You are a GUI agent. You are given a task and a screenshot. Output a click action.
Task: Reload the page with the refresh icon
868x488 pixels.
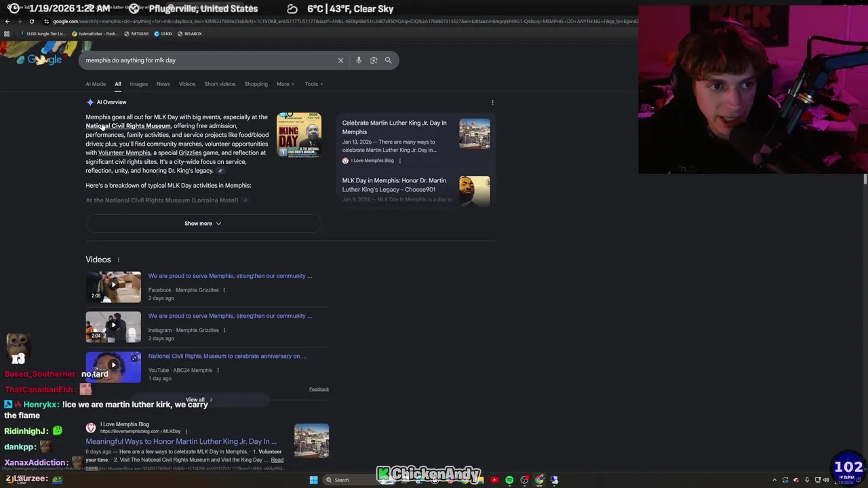tap(31, 21)
